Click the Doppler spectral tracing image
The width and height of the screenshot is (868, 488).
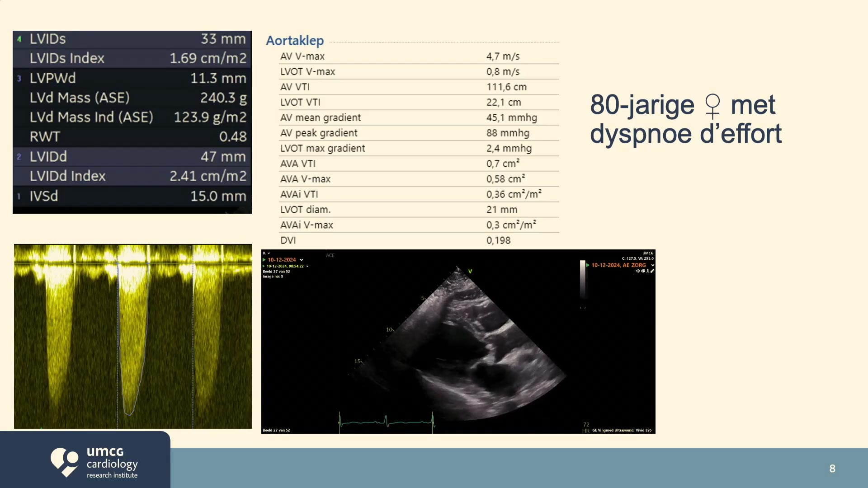tap(133, 336)
